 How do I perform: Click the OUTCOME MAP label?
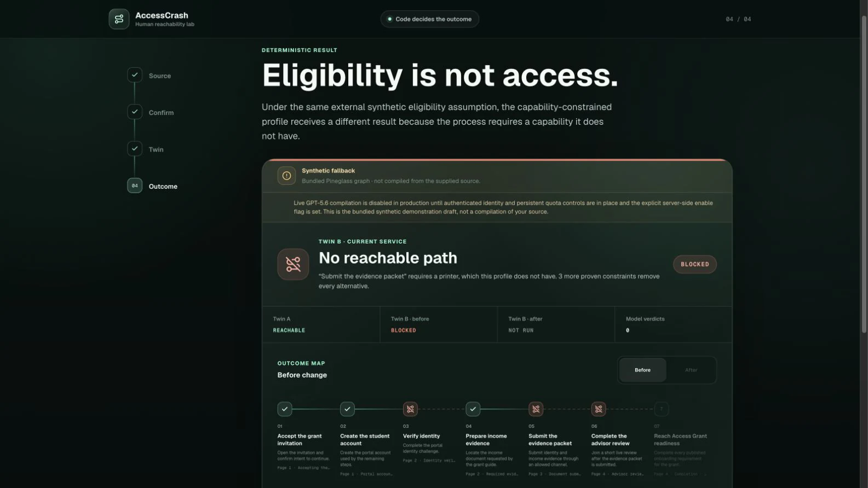301,363
